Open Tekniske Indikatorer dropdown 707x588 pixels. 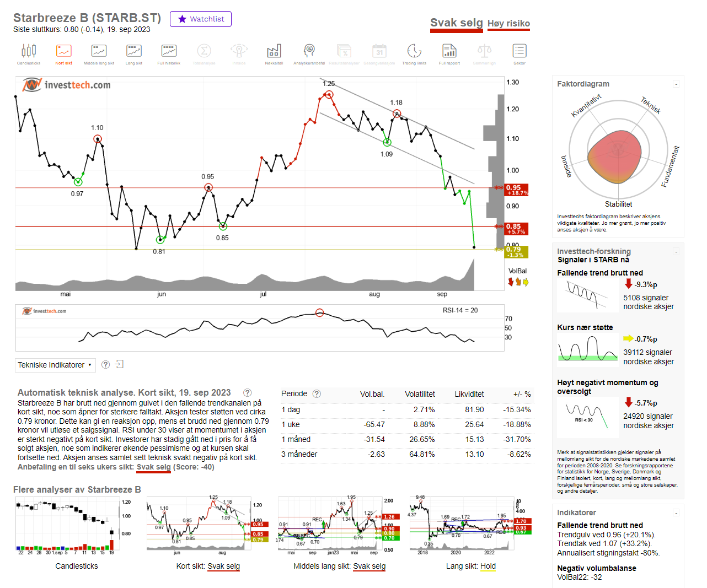55,365
